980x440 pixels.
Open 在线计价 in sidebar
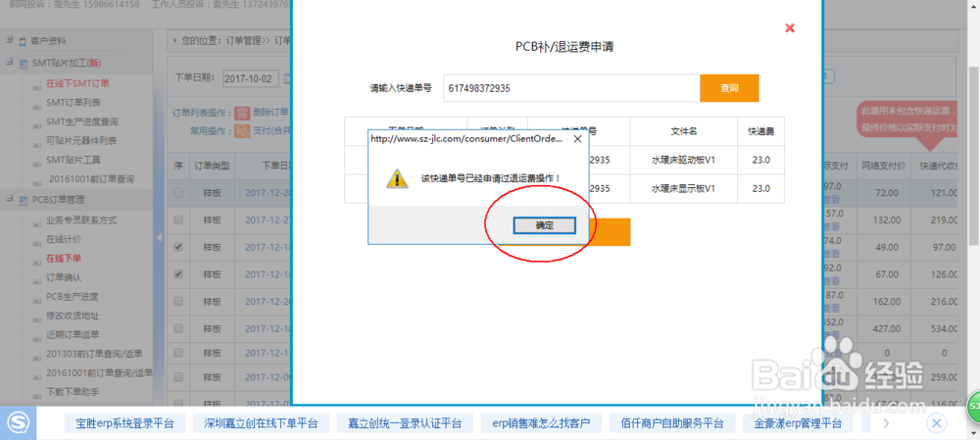tap(64, 239)
